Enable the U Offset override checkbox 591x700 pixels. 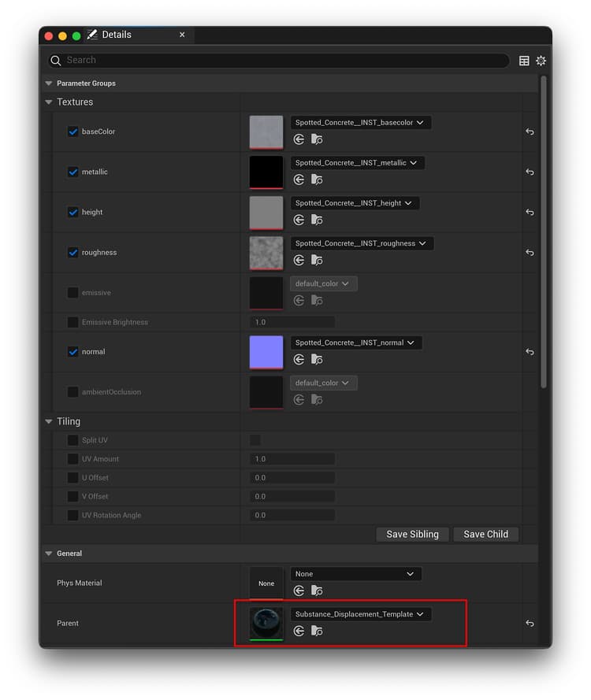tap(72, 478)
